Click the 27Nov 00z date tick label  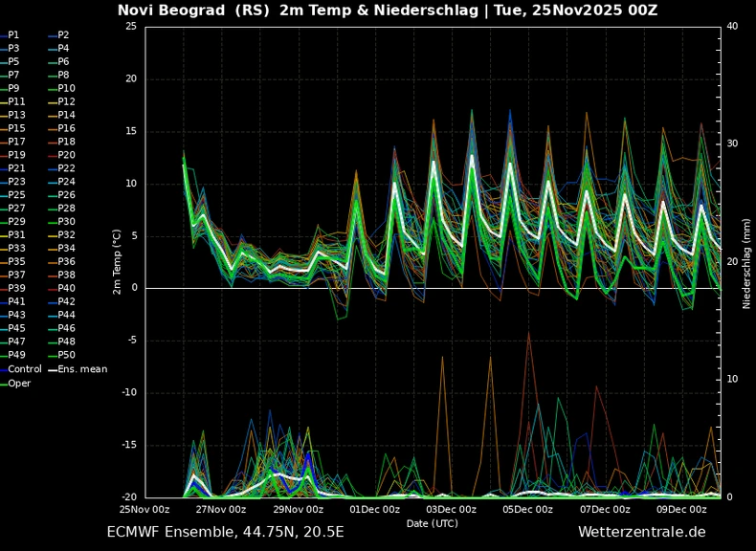pos(221,510)
